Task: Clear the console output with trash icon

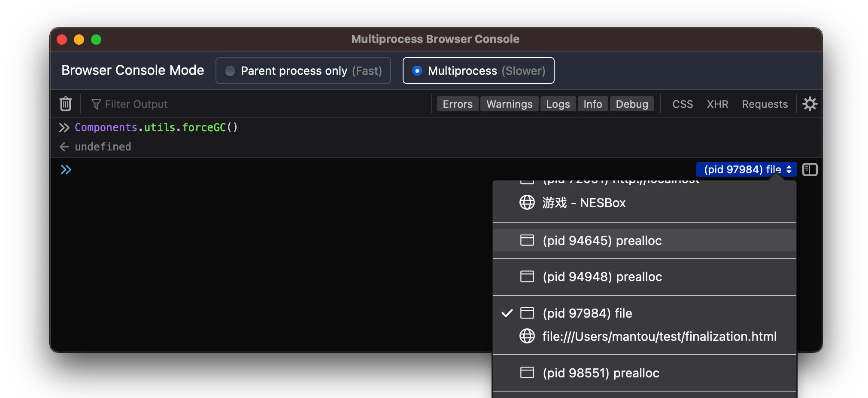Action: [x=66, y=104]
